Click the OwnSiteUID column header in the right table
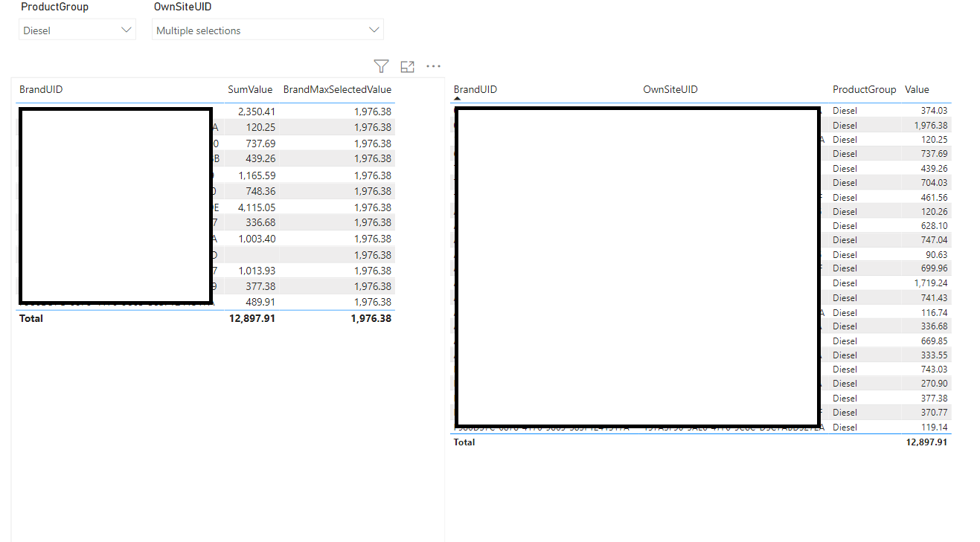 tap(670, 89)
